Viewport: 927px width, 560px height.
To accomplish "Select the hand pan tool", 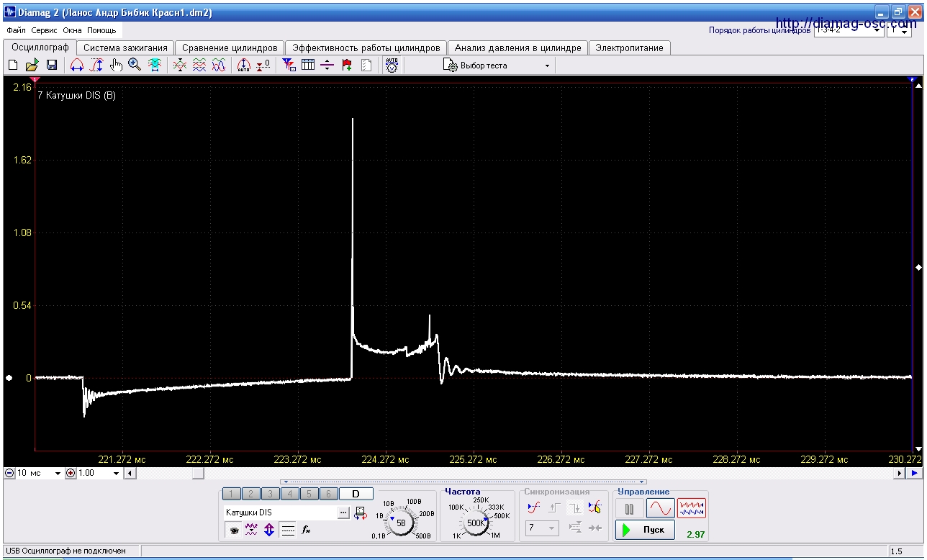I will pyautogui.click(x=116, y=66).
